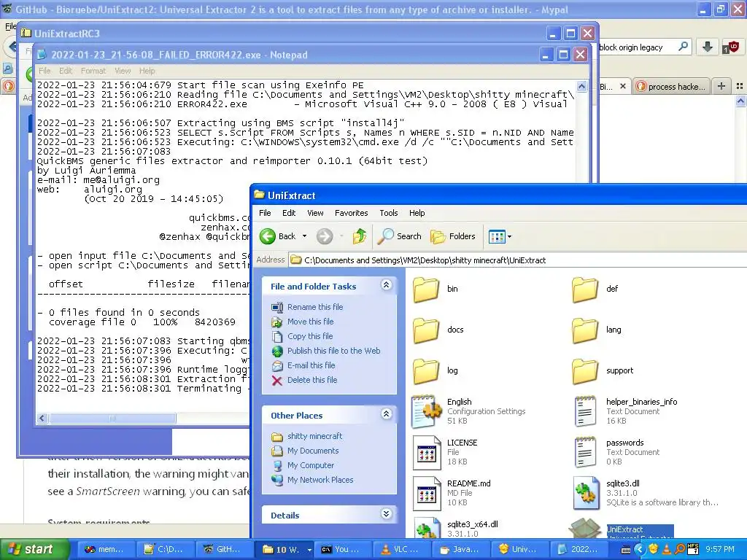Open the Tools menu in explorer
The width and height of the screenshot is (747, 560).
point(388,213)
